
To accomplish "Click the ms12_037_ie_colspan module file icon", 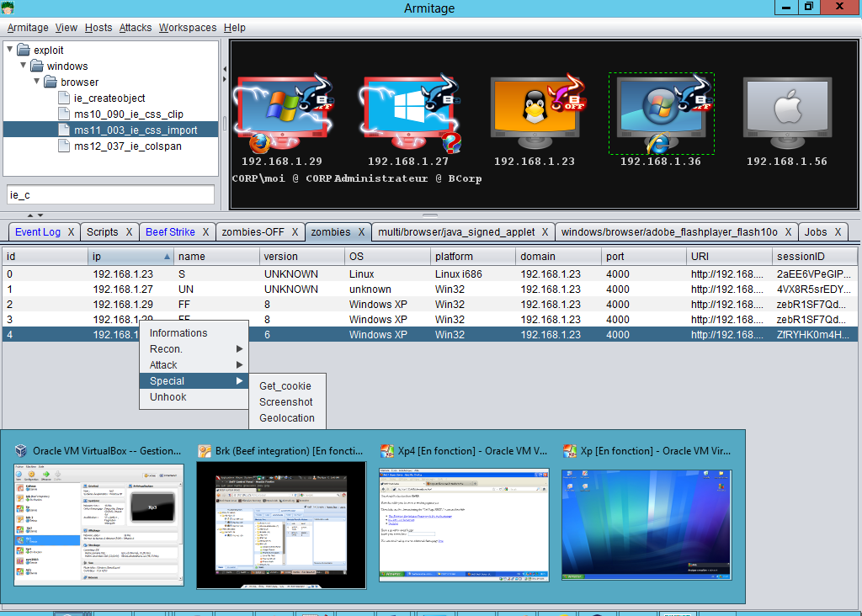I will click(x=64, y=146).
